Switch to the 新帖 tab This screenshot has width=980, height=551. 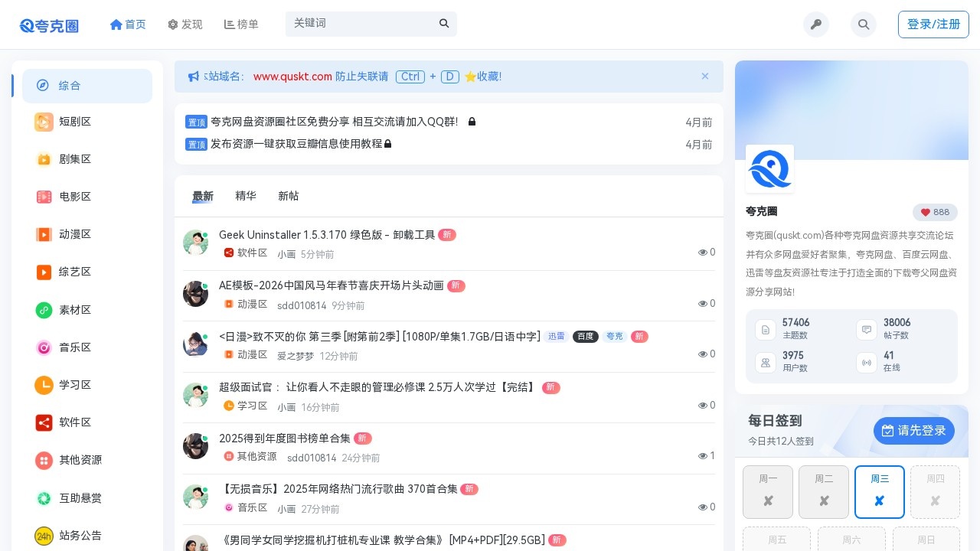click(289, 196)
